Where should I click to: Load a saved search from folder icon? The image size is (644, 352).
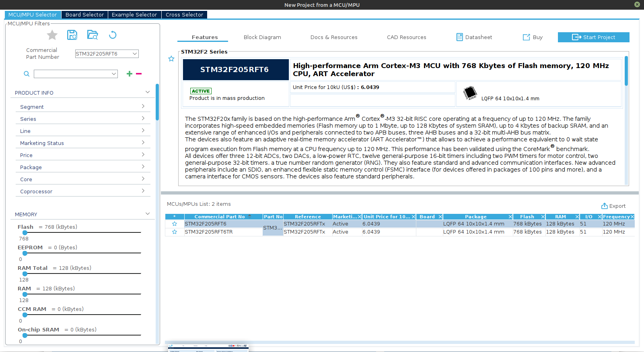point(93,35)
